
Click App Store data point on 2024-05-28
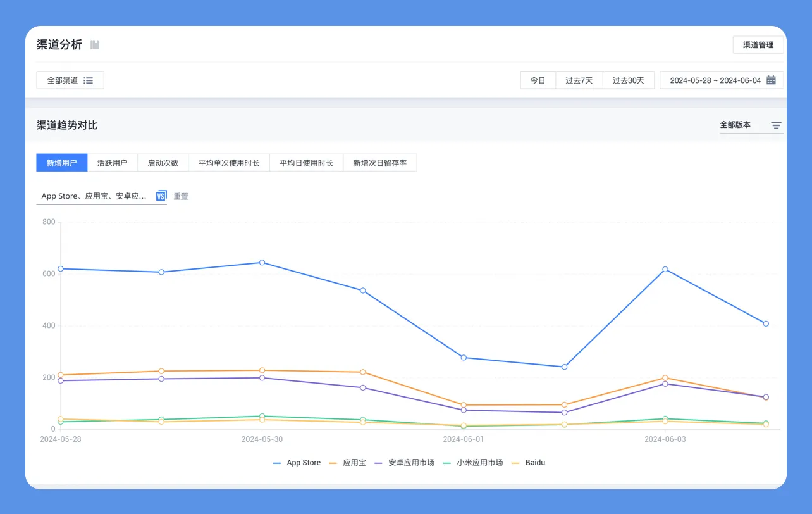pyautogui.click(x=61, y=268)
